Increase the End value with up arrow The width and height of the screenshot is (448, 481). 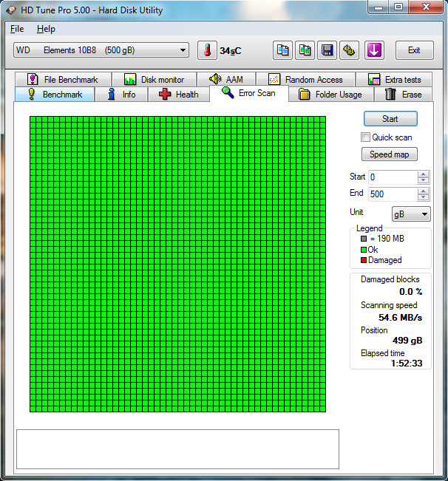click(423, 191)
